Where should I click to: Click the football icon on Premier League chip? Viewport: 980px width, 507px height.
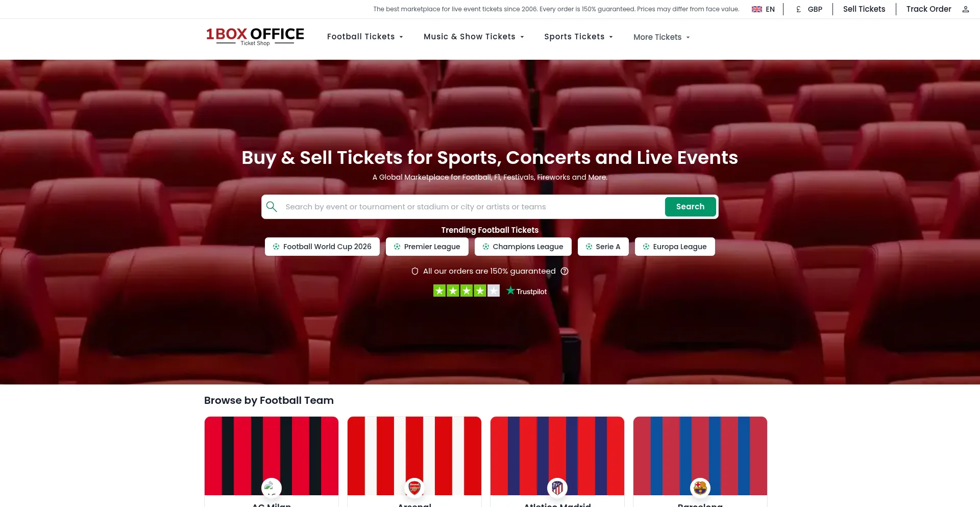point(397,247)
